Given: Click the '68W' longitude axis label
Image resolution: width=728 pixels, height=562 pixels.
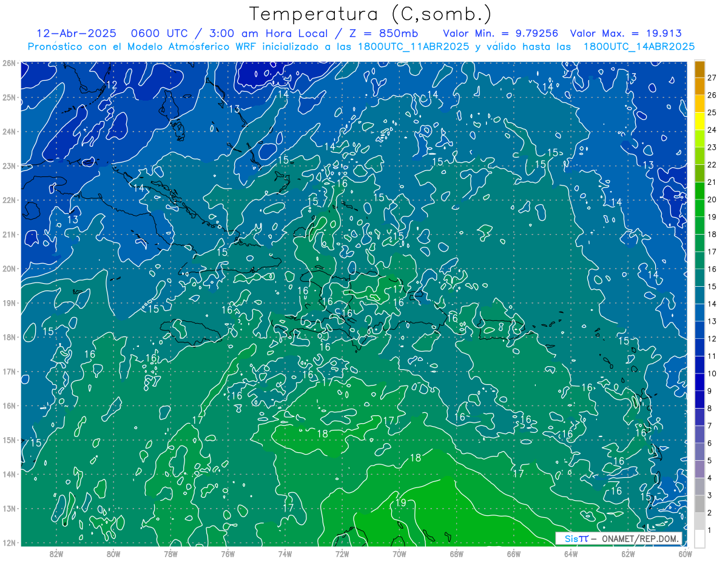Looking at the screenshot, I should [x=456, y=554].
